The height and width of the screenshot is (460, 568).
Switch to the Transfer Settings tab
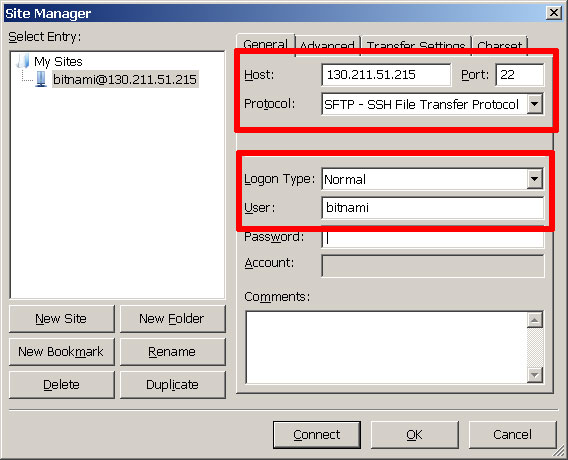click(416, 46)
